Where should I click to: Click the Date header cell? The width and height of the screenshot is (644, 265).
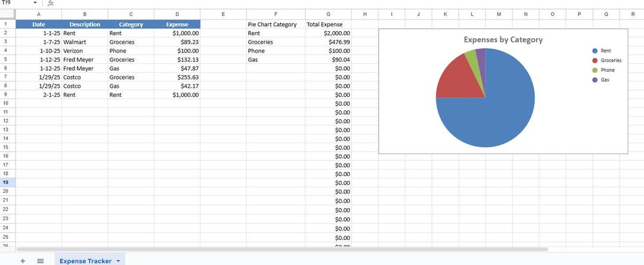[x=39, y=24]
